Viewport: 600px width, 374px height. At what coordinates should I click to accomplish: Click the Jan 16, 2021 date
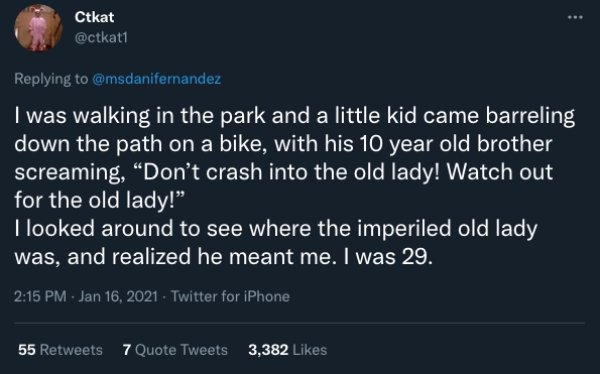118,296
